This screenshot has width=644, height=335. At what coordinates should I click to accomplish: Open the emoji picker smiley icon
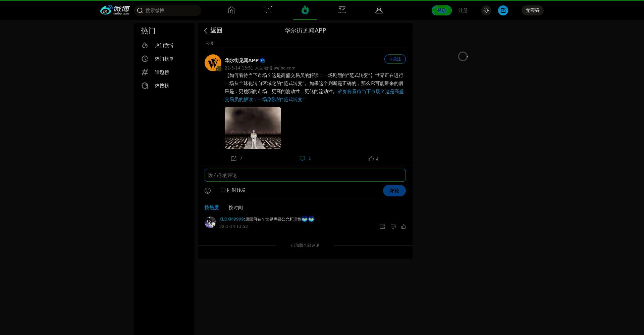(208, 191)
